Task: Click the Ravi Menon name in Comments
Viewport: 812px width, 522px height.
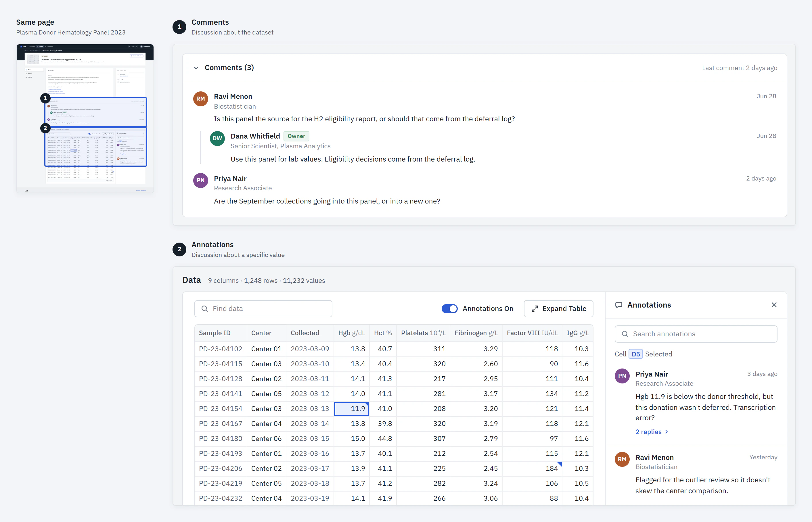Action: 233,97
